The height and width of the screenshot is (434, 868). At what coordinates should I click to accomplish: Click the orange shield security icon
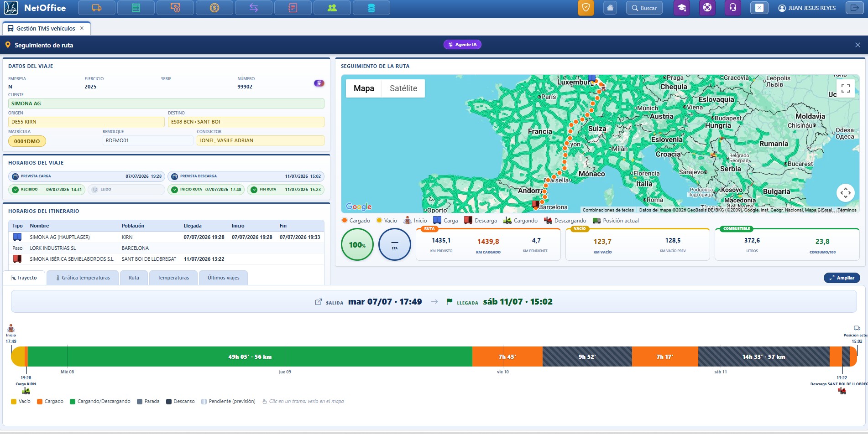(586, 8)
